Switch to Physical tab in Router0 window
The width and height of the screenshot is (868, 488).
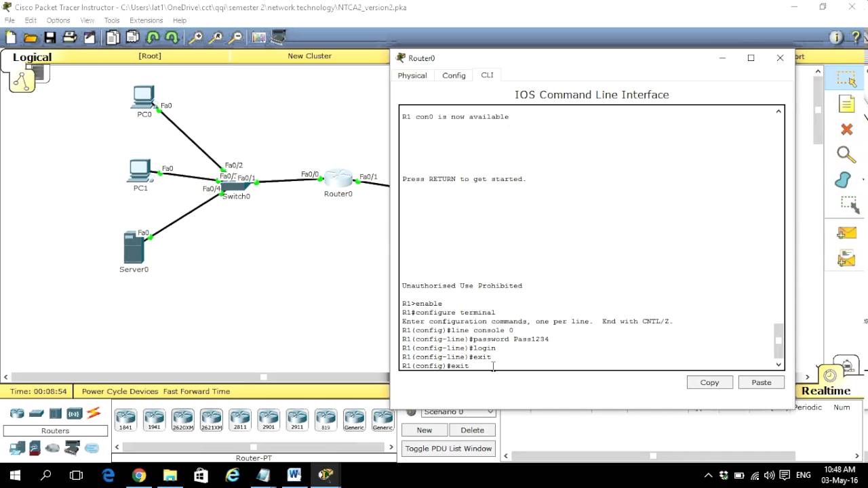point(412,75)
